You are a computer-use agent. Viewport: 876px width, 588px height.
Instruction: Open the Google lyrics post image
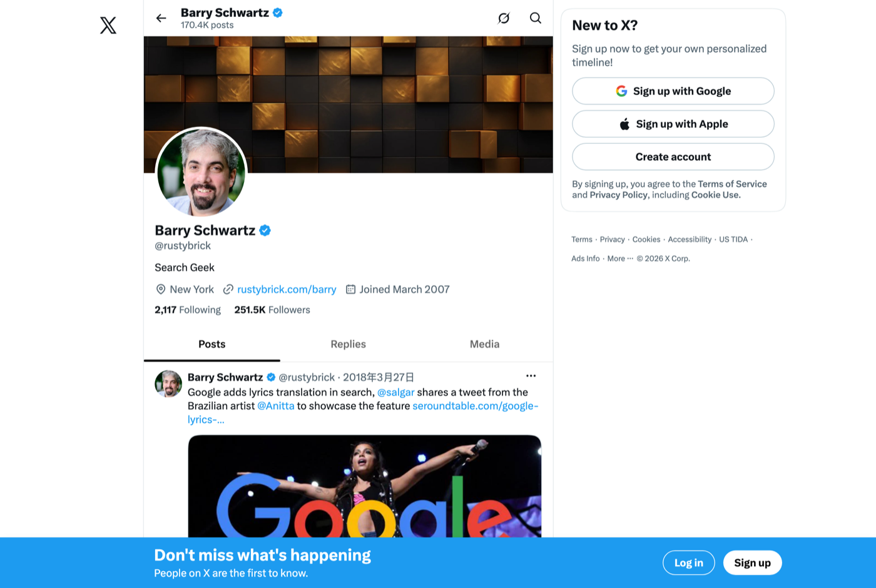365,486
